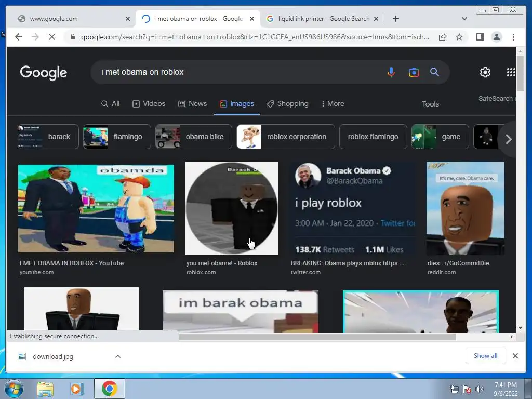The width and height of the screenshot is (532, 399).
Task: Launch Windows Media Player from taskbar
Action: pyautogui.click(x=77, y=389)
